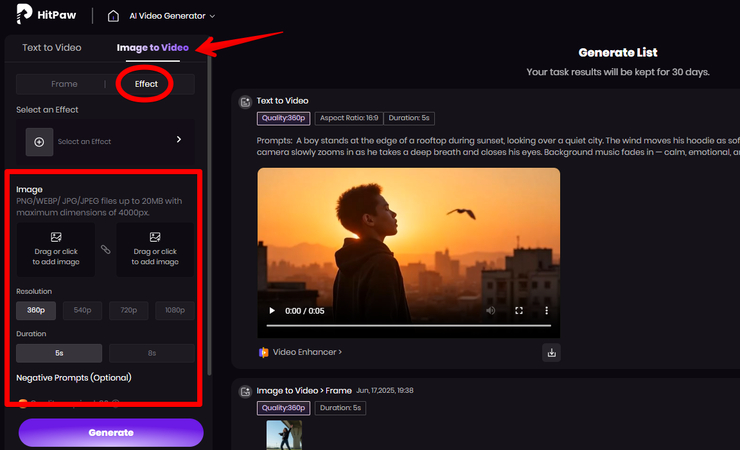Click the home icon in header
Viewport: 740px width, 450px height.
click(x=115, y=16)
